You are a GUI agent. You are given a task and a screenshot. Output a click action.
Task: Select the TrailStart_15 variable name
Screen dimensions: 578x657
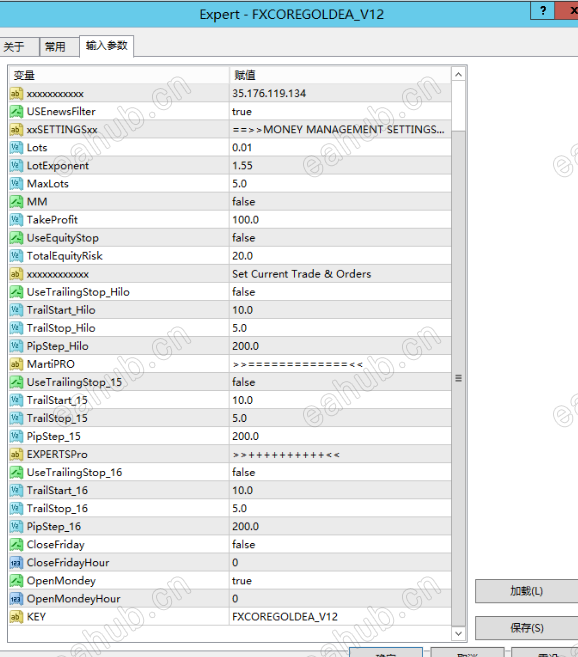pyautogui.click(x=57, y=400)
